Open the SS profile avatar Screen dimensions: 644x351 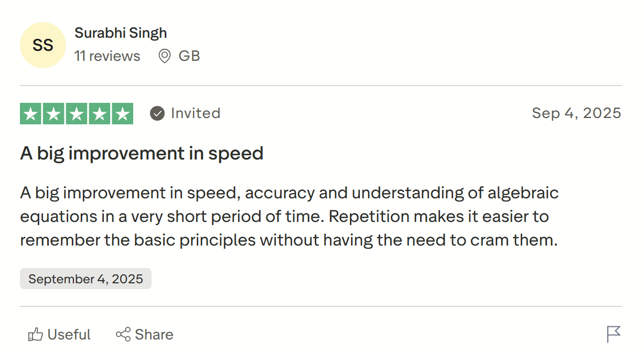(x=43, y=45)
